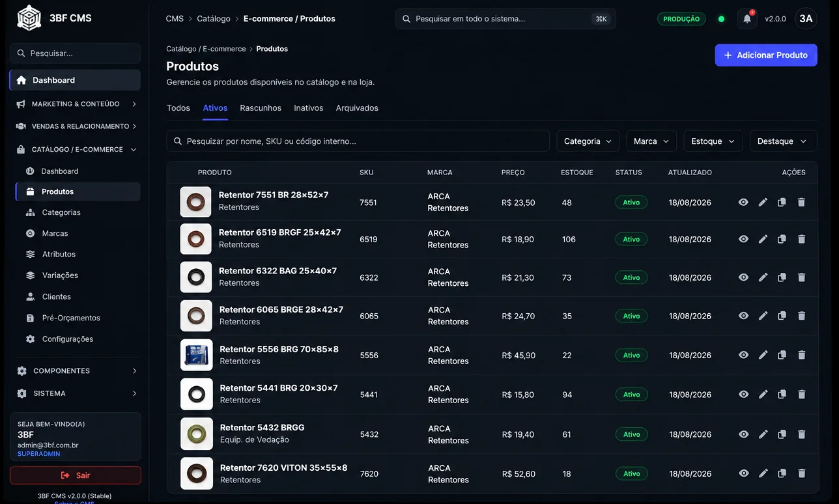
Task: Open the Marca filter dropdown
Action: pyautogui.click(x=651, y=141)
